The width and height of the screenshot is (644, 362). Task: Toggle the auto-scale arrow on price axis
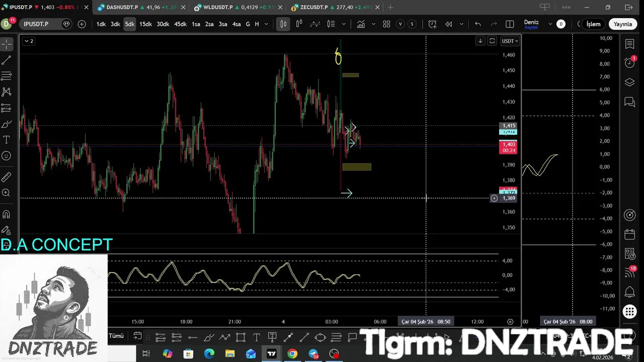tap(480, 41)
